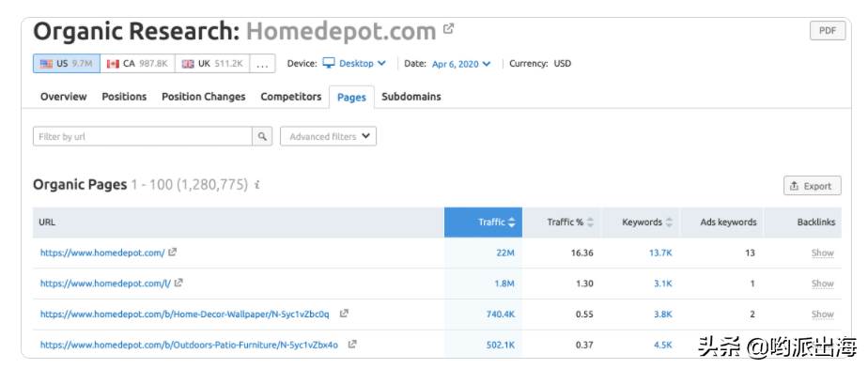Show more country databases via ellipsis
The height and width of the screenshot is (369, 868).
(x=262, y=64)
